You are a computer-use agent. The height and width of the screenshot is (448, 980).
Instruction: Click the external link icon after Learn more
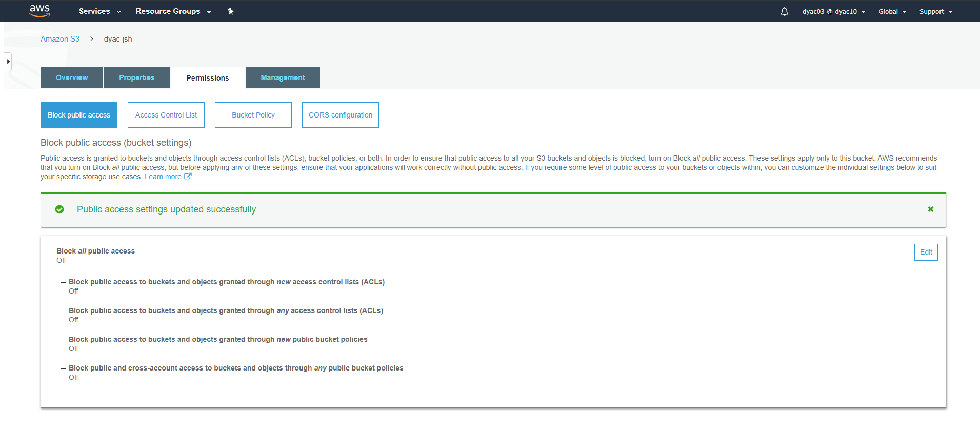point(188,177)
